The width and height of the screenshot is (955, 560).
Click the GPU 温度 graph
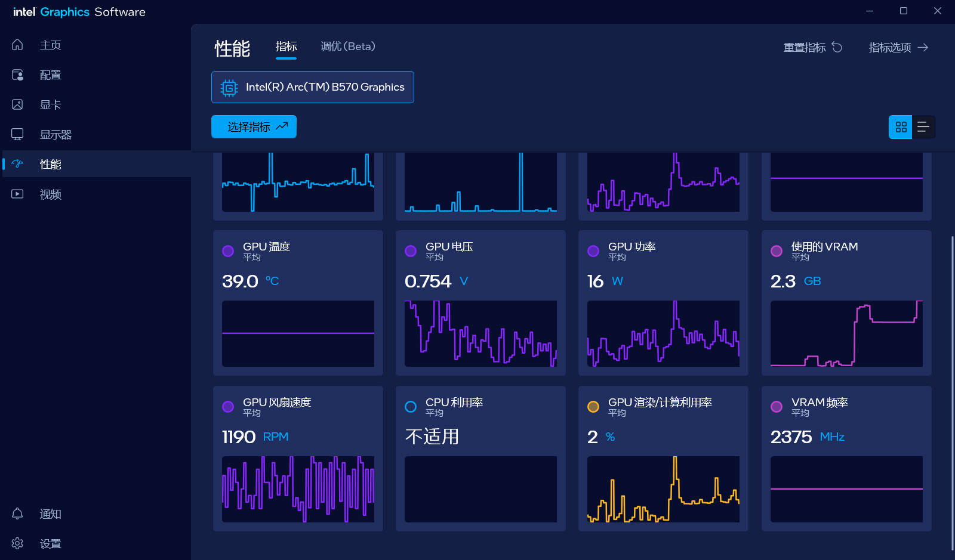pyautogui.click(x=298, y=333)
